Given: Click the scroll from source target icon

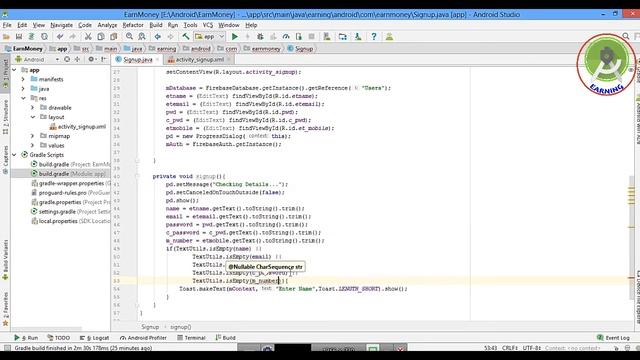Looking at the screenshot, I should point(67,59).
